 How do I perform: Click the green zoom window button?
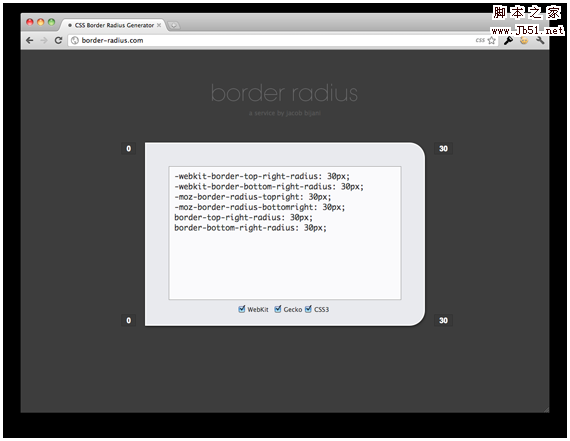pyautogui.click(x=52, y=22)
